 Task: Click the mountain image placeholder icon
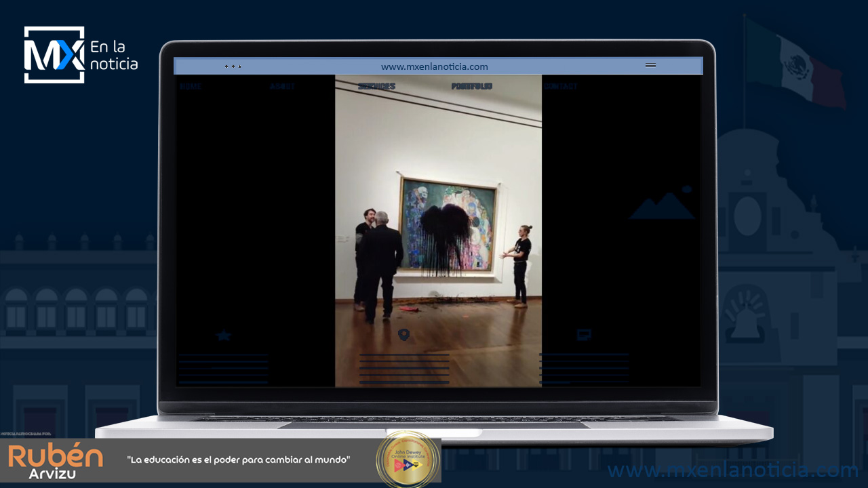663,203
